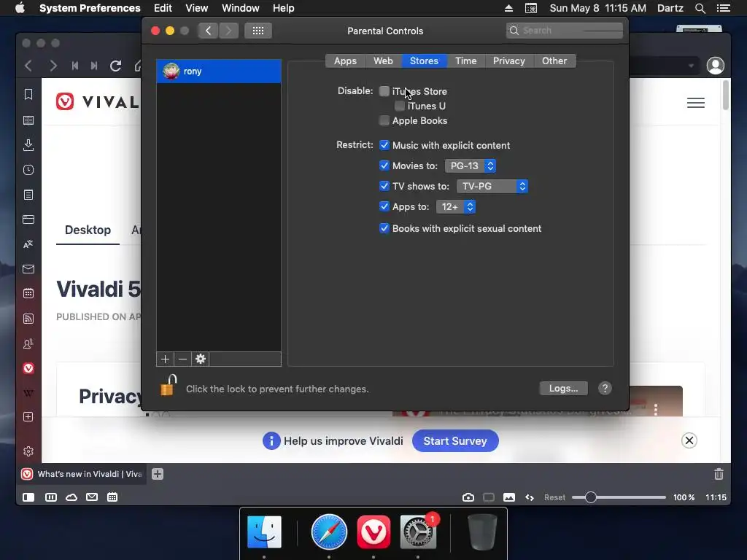Open Vivaldi website hamburger menu
747x560 pixels.
pos(695,102)
